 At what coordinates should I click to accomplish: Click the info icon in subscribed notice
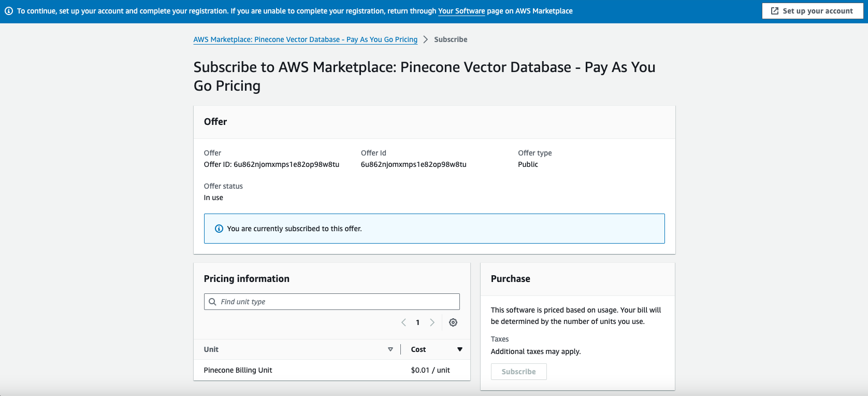(x=219, y=229)
